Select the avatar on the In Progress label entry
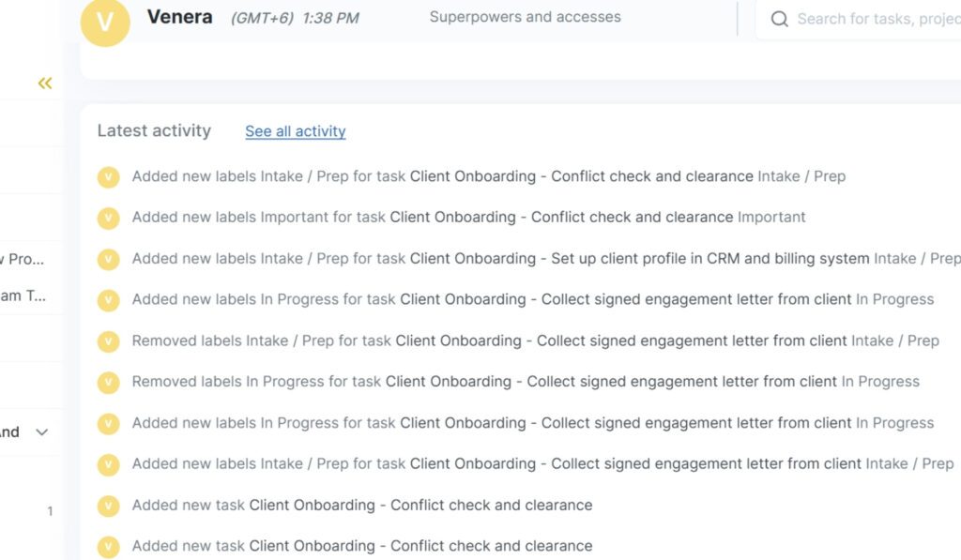This screenshot has height=560, width=961. click(x=108, y=300)
